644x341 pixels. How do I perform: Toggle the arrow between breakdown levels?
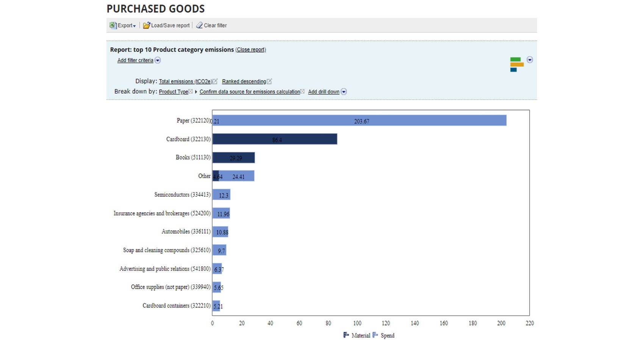[x=196, y=92]
